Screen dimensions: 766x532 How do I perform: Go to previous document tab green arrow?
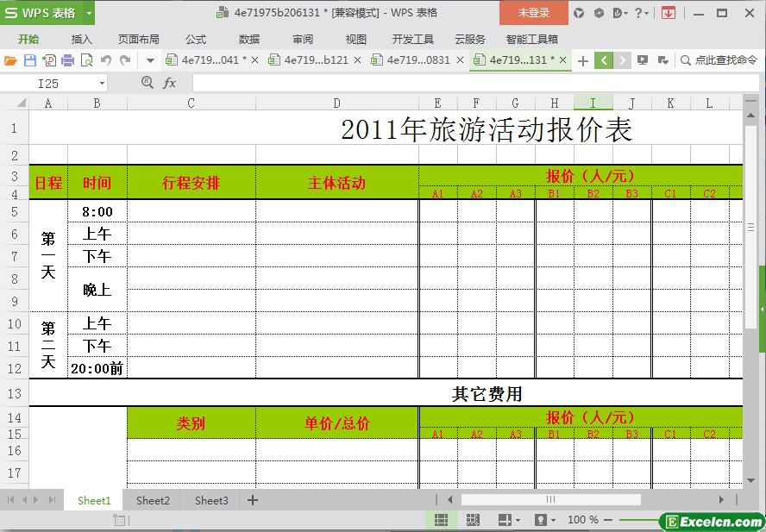click(x=604, y=60)
